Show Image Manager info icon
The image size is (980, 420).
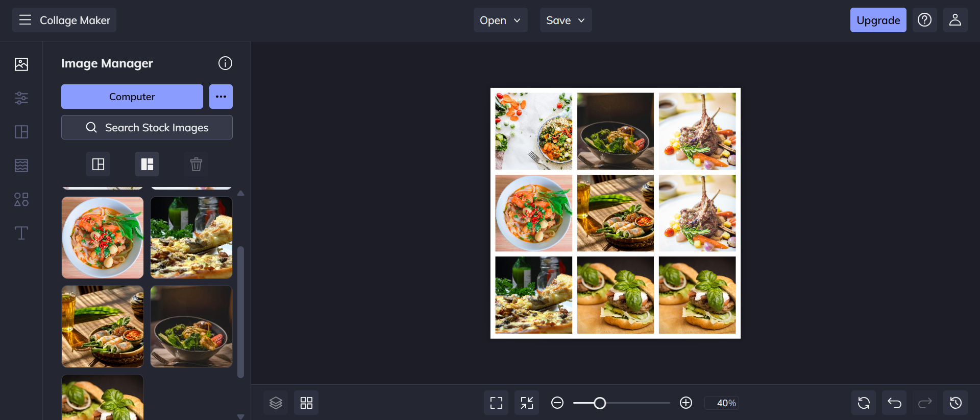click(225, 63)
